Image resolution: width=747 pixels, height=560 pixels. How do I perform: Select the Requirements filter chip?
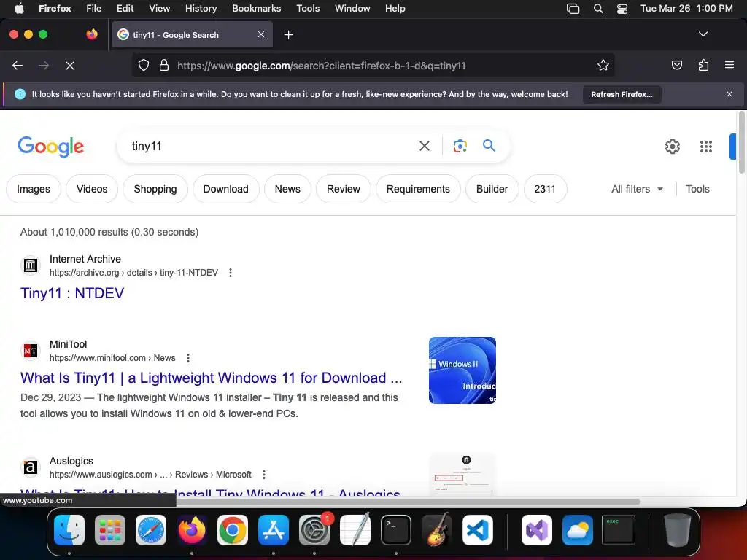point(418,189)
